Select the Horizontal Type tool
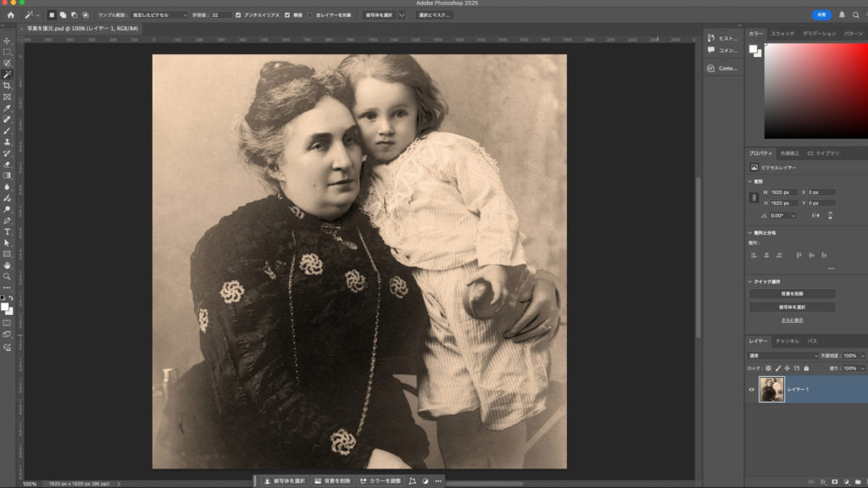This screenshot has width=868, height=488. [7, 231]
